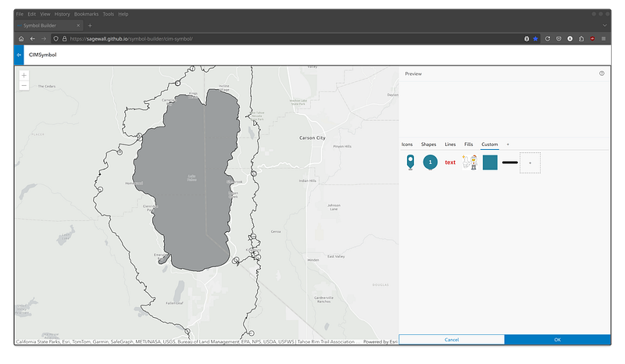Screen dimensions: 625x364
Task: Open the browser File menu
Action: [x=20, y=14]
